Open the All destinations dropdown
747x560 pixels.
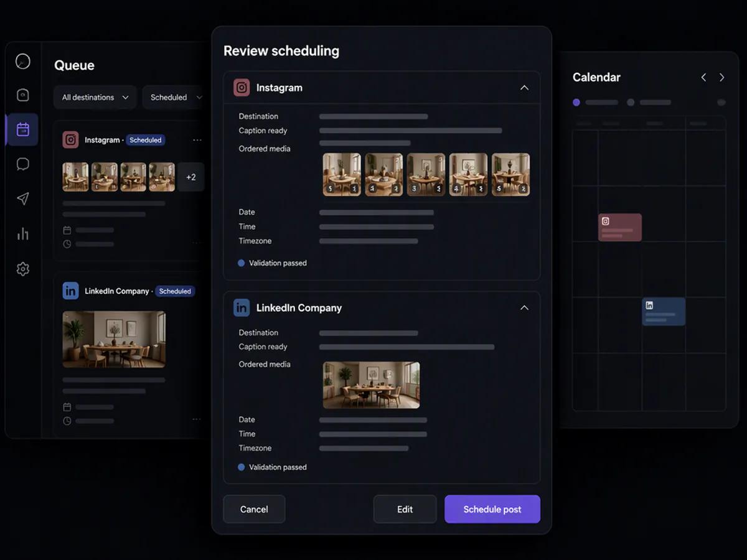tap(95, 98)
